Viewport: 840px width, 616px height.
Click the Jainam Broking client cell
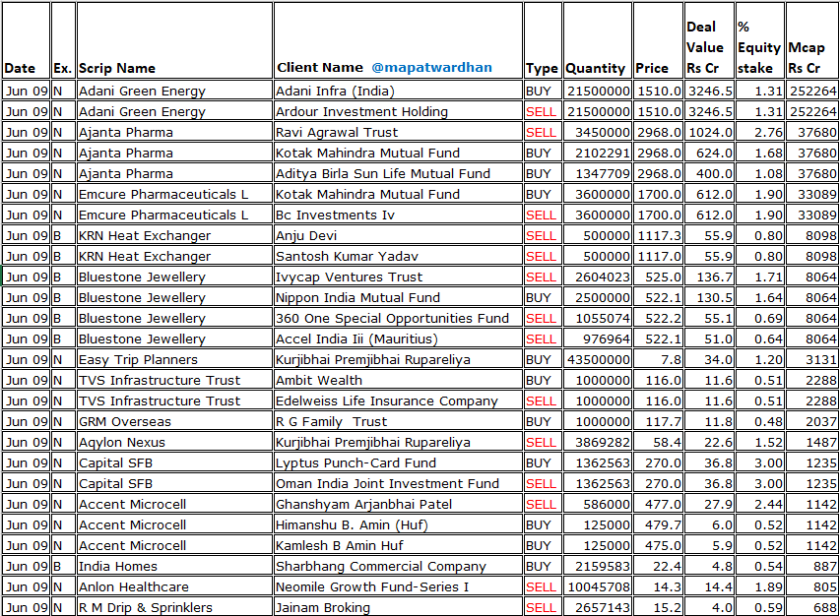click(398, 607)
